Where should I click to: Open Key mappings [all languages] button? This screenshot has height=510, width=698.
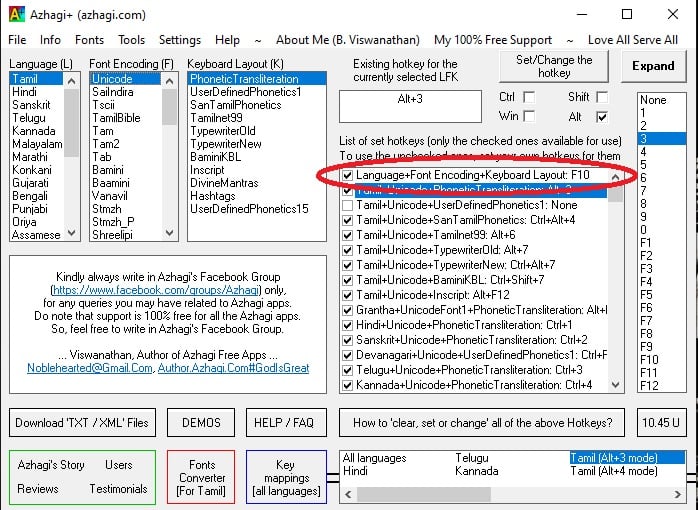pos(286,478)
